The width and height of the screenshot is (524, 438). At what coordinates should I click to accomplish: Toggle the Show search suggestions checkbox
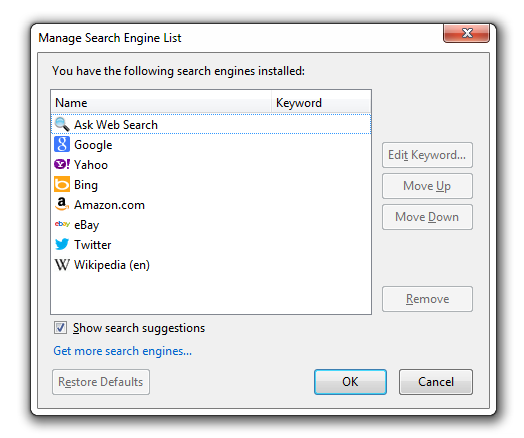tap(60, 328)
